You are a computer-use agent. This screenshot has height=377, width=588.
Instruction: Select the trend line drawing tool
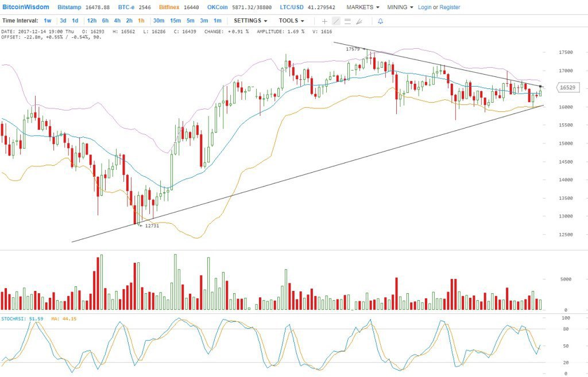pos(336,21)
